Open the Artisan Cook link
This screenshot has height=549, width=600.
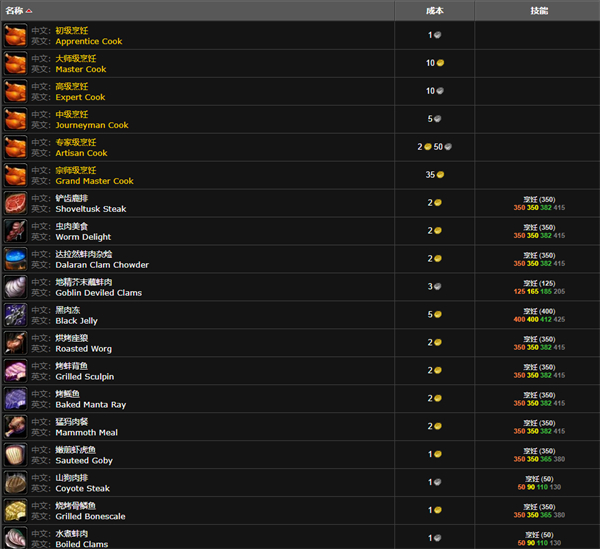pos(81,154)
